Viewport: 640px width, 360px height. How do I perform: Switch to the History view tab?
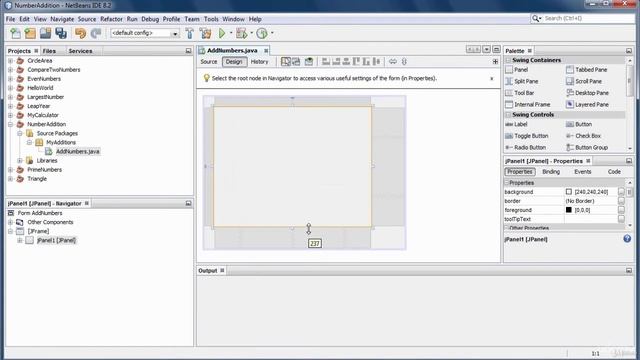click(x=260, y=62)
